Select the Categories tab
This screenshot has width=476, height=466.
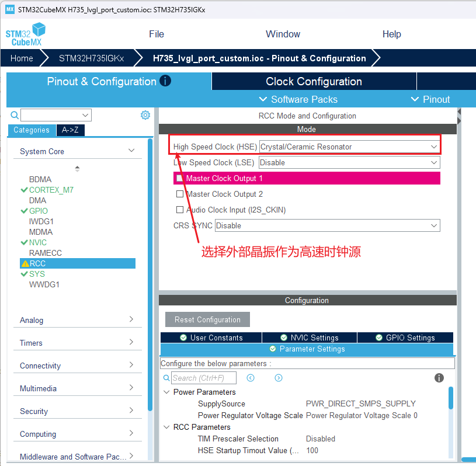32,130
